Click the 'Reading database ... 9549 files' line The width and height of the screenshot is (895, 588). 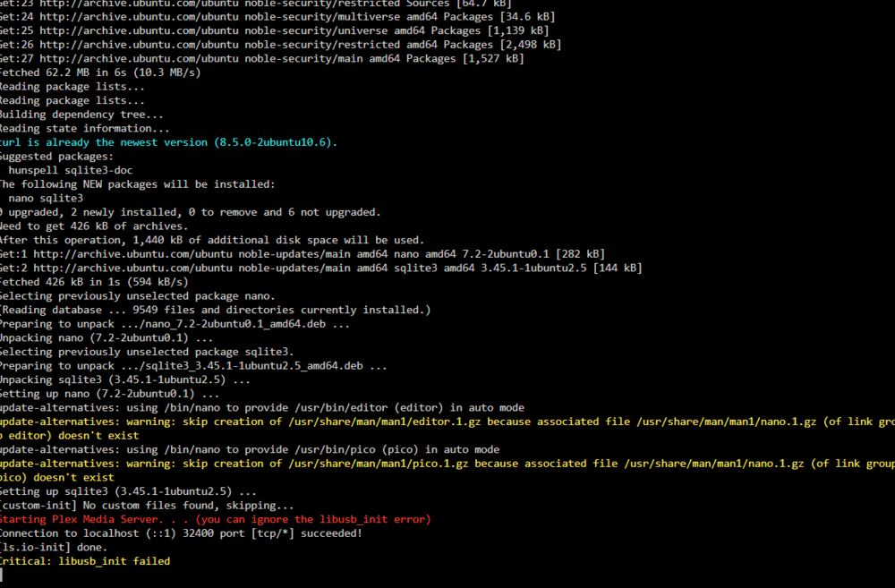pos(215,310)
